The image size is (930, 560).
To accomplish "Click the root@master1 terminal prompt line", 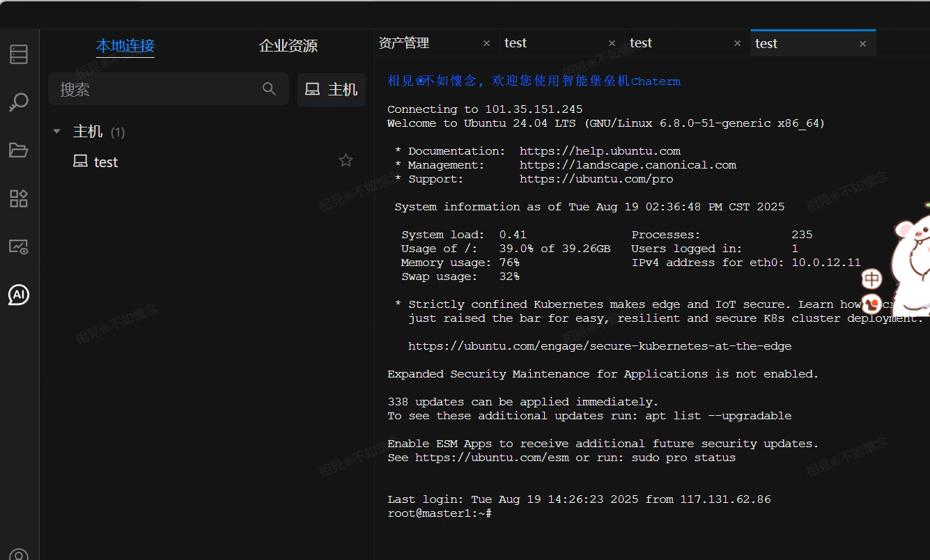I will click(440, 513).
